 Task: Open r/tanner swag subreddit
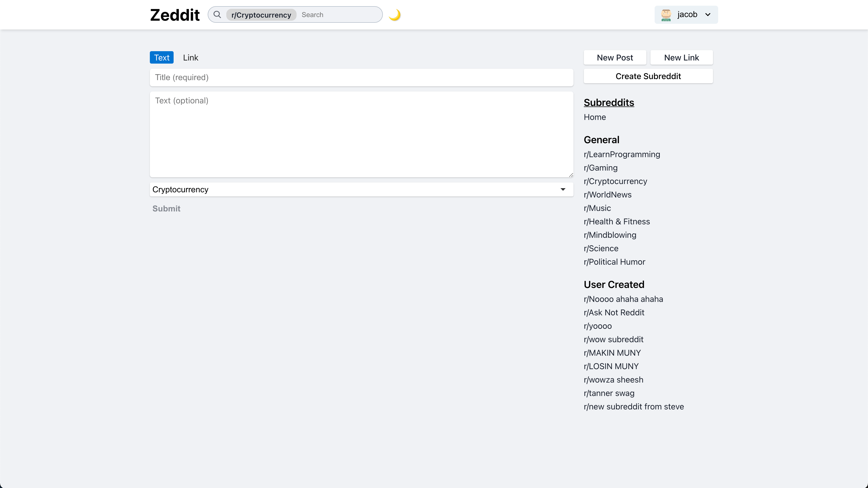[x=609, y=393]
